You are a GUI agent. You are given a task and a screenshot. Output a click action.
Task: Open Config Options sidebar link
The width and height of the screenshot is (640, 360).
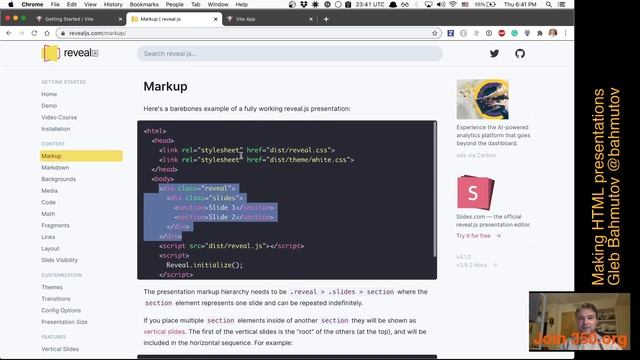[61, 310]
